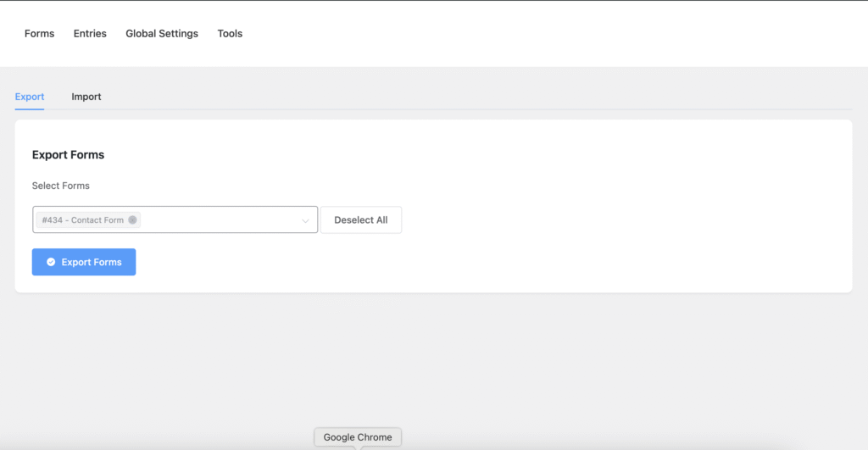Remove the #434 Contact Form tag

click(x=132, y=220)
